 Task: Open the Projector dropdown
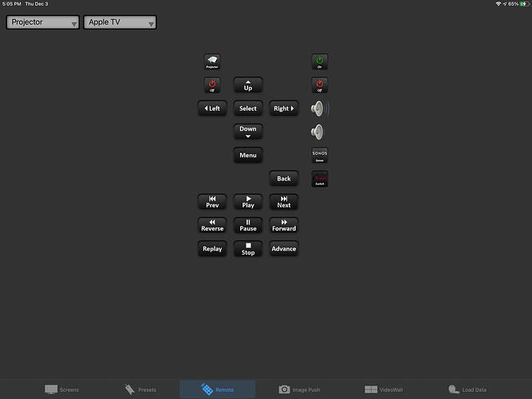43,22
